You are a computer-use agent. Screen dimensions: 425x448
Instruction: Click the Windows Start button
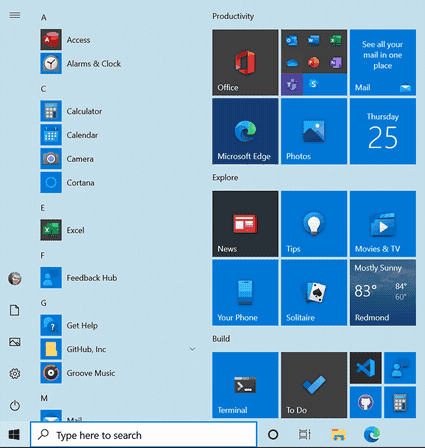pos(14,435)
